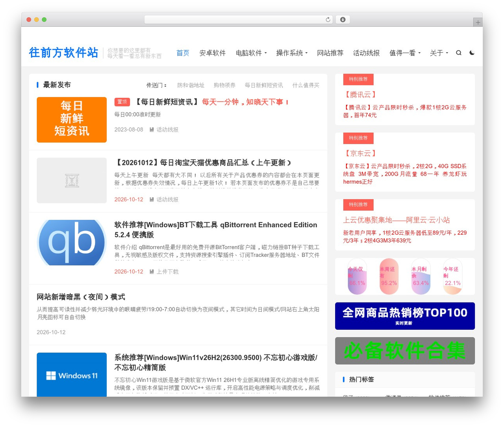Open the 活动线报 navigation item
This screenshot has height=427, width=504.
pos(366,53)
